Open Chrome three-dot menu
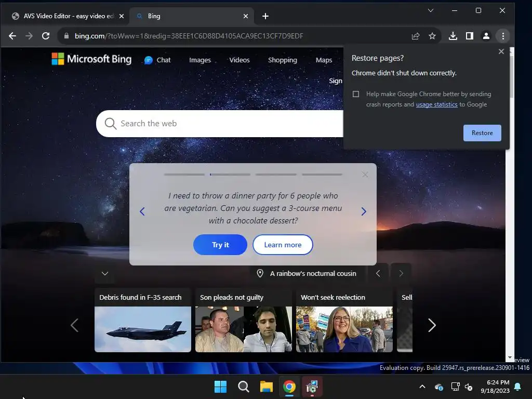Viewport: 532px width, 399px height. [503, 36]
